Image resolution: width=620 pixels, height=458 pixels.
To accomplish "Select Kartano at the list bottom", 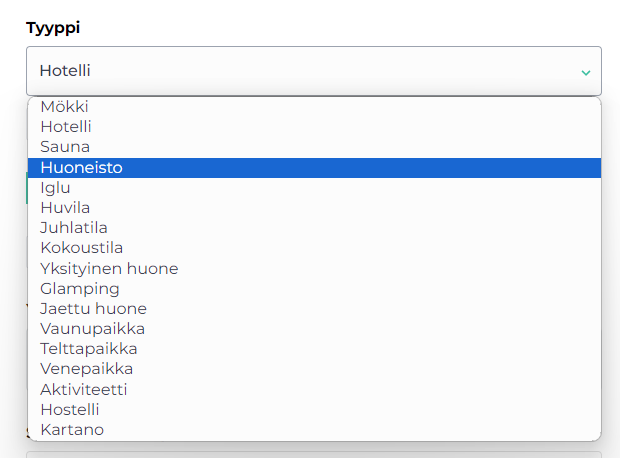I will [72, 430].
